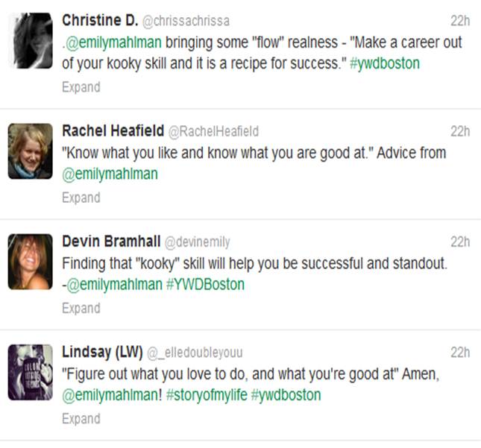The height and width of the screenshot is (448, 481).
Task: Open the @emilymahlman mention in Rachel's tweet
Action: click(110, 174)
